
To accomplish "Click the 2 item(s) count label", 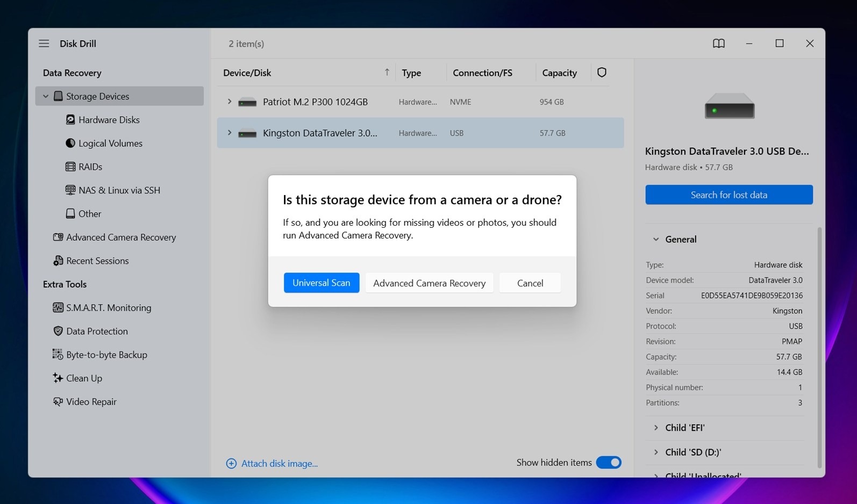I will click(x=246, y=44).
